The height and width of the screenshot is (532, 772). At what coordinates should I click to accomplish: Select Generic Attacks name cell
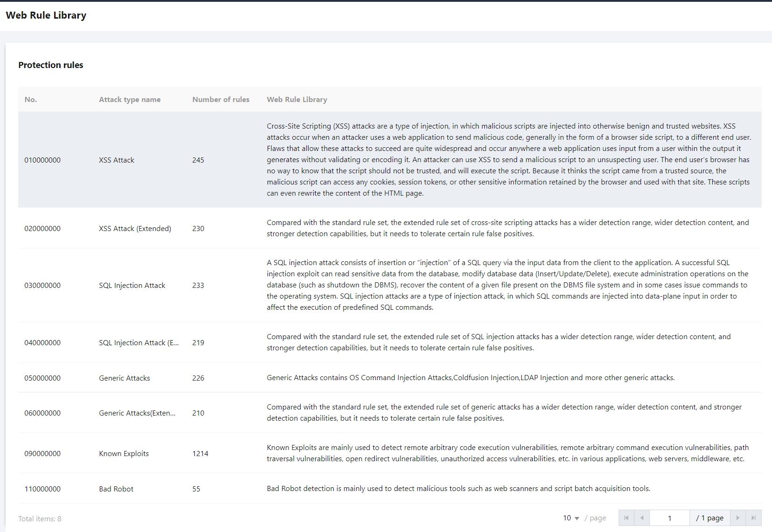click(x=124, y=378)
